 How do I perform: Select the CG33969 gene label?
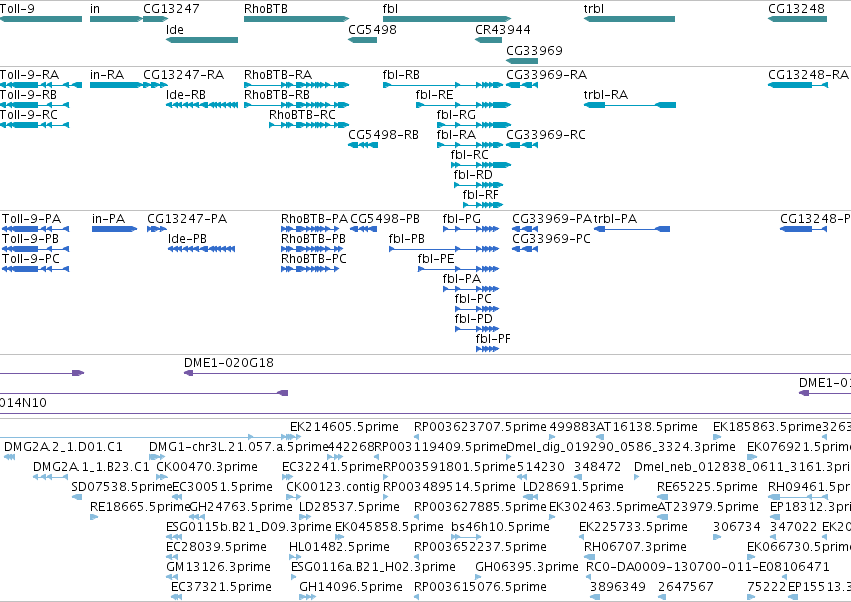point(534,50)
